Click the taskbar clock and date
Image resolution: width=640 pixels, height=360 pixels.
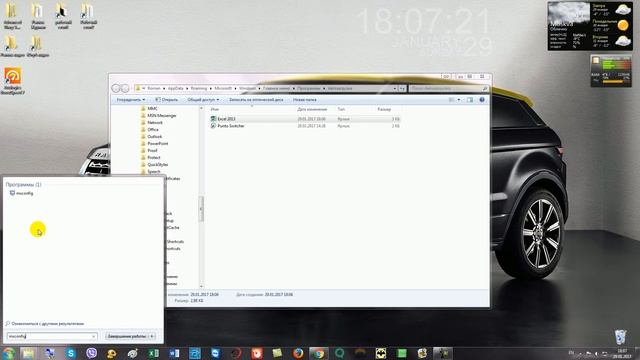point(622,353)
